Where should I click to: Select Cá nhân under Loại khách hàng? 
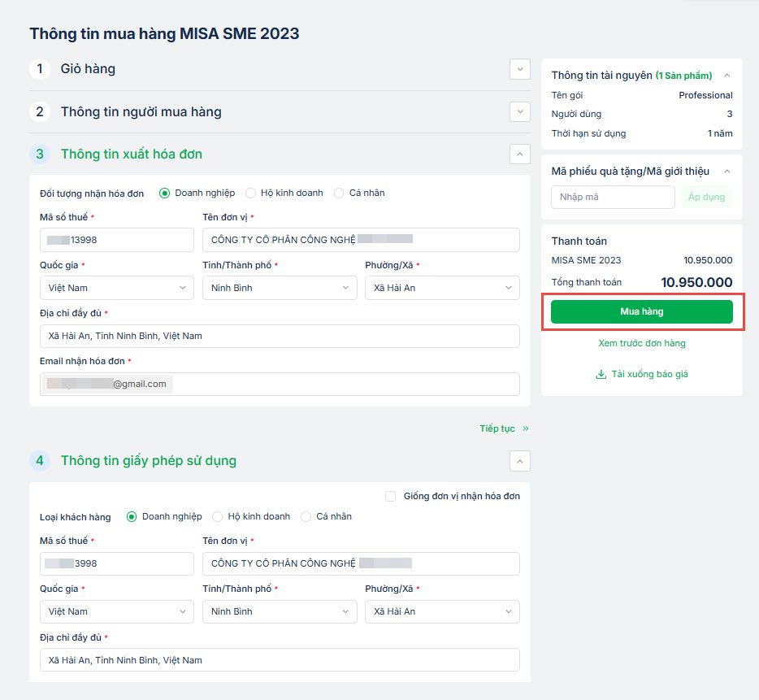click(306, 517)
